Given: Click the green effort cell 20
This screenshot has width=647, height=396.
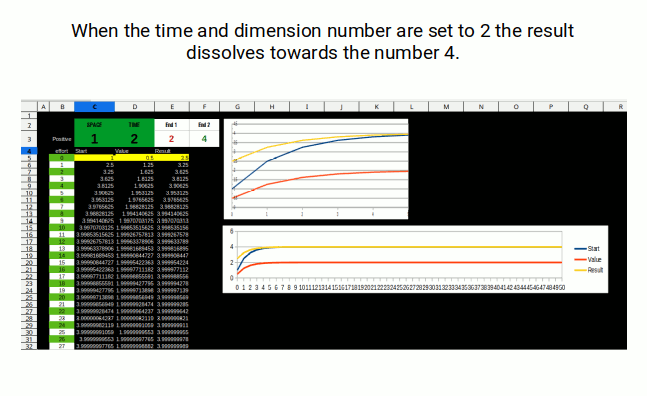Looking at the screenshot, I should (x=62, y=297).
